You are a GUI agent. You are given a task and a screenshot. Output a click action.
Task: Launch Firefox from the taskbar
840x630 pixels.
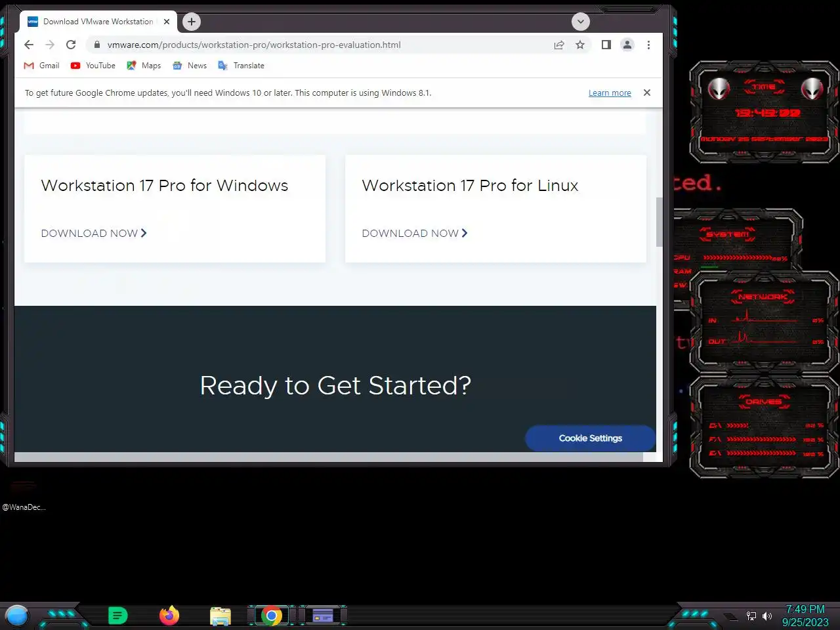tap(169, 616)
